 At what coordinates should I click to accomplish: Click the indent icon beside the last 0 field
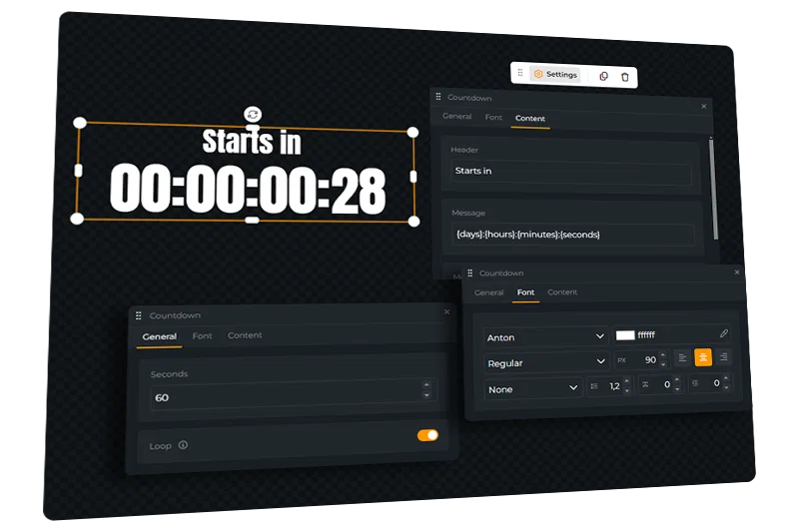click(x=694, y=383)
